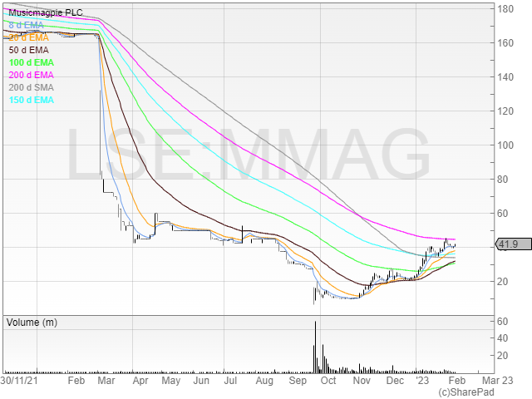532x399 pixels.
Task: Click the Musicmagpie PLC chart title
Action: click(46, 13)
